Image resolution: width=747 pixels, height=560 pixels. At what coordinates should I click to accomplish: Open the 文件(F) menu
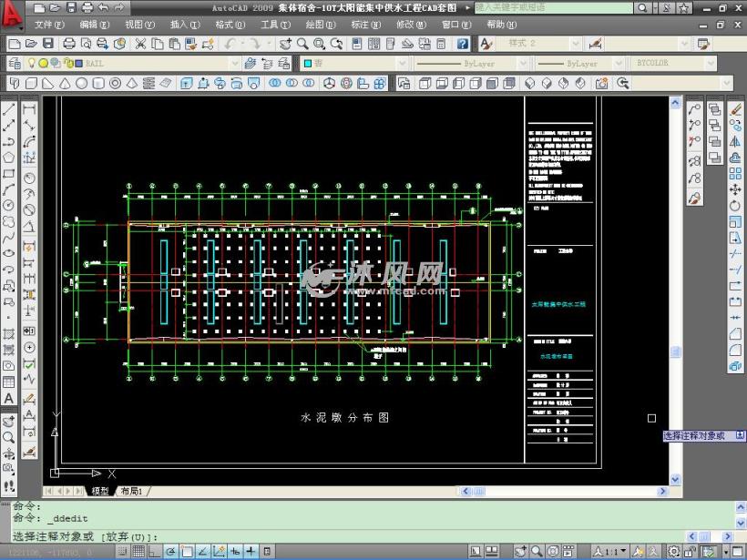click(49, 25)
